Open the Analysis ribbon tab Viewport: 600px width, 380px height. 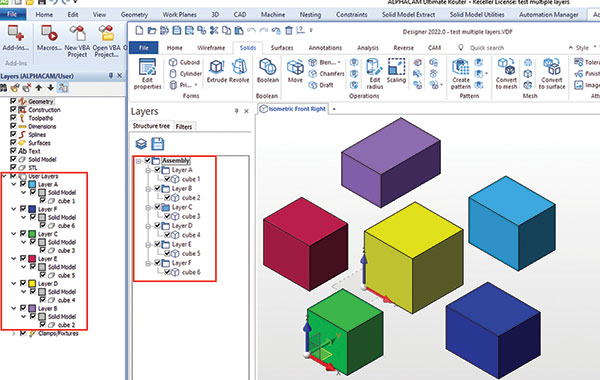click(x=368, y=48)
